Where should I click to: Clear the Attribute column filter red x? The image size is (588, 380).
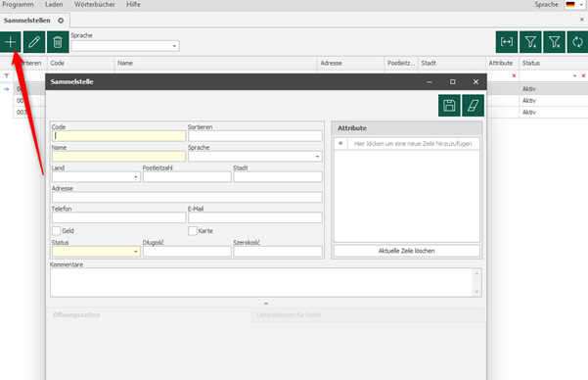514,75
